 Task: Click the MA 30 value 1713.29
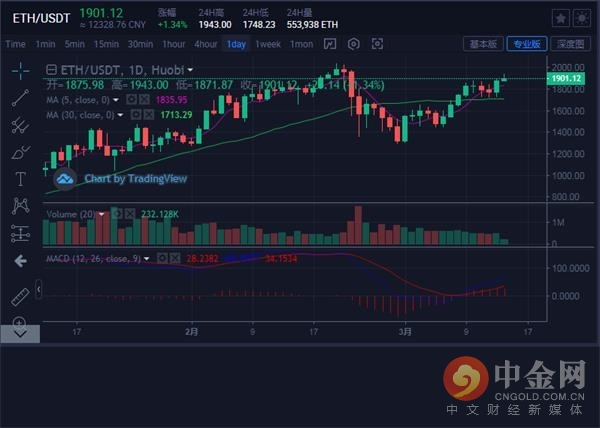[x=176, y=115]
